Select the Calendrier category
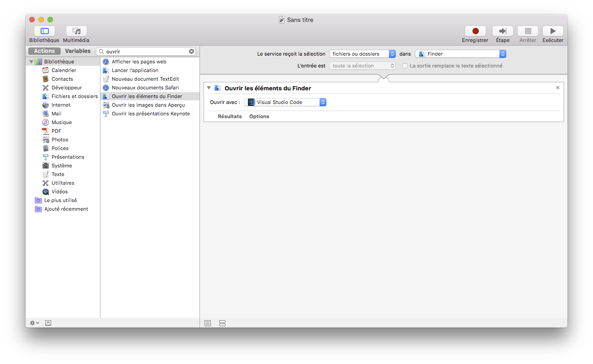The image size is (593, 364). coord(64,70)
